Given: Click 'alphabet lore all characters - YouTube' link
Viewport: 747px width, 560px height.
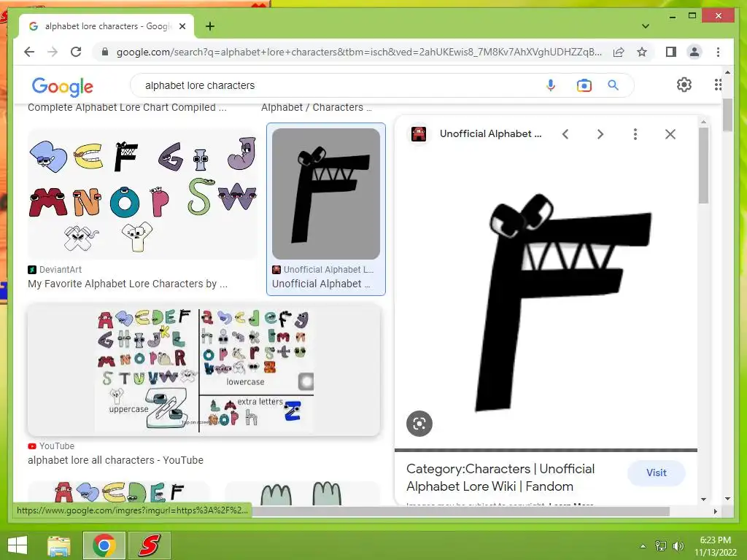Looking at the screenshot, I should click(115, 461).
